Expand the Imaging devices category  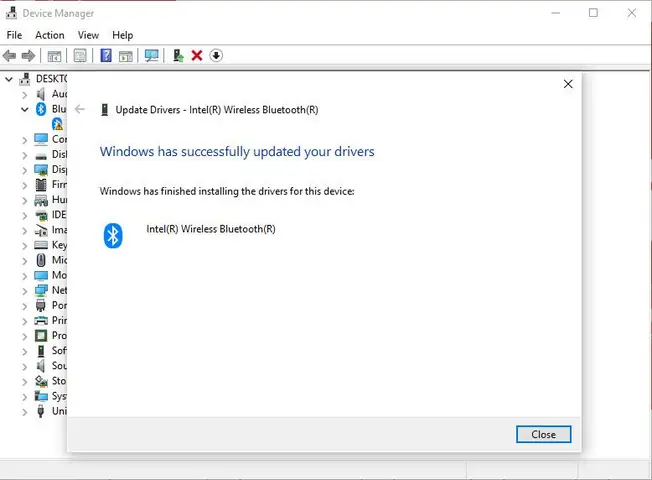tap(25, 231)
